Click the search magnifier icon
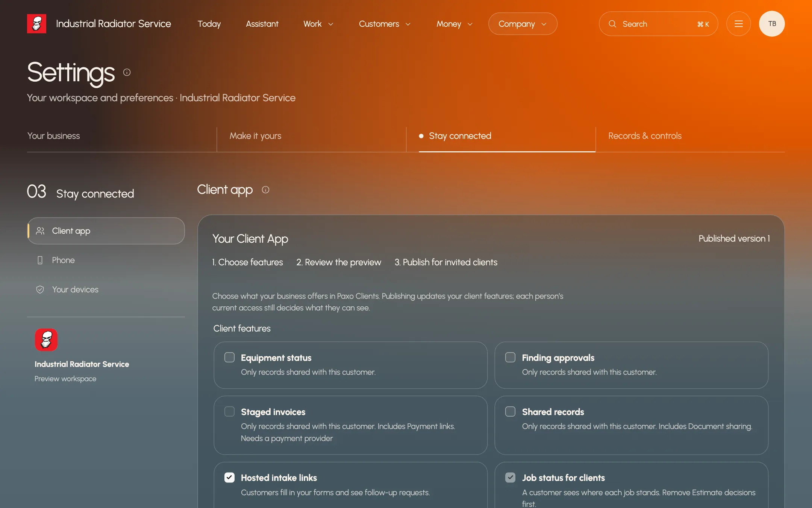This screenshot has width=812, height=508. point(612,24)
